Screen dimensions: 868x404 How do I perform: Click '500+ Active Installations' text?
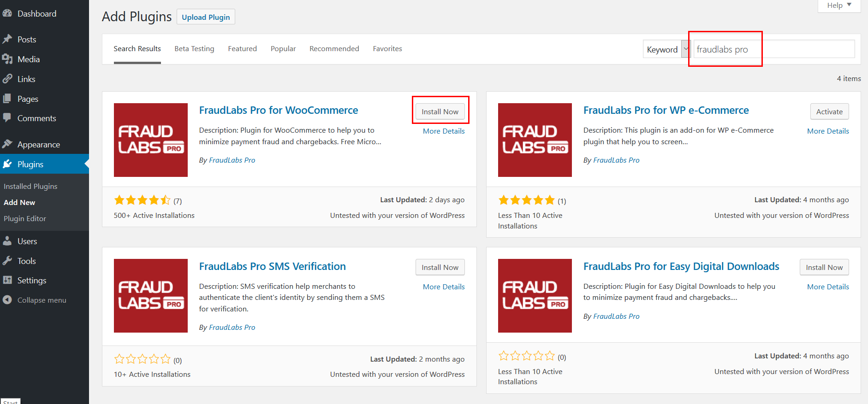point(154,215)
